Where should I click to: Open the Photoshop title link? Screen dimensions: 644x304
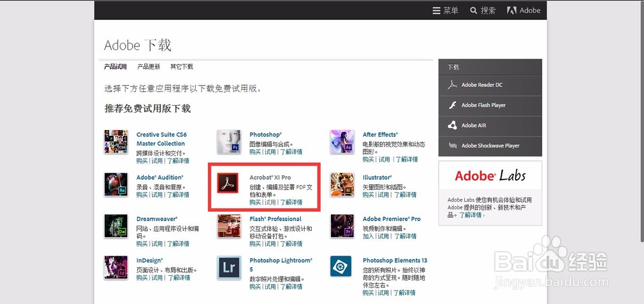[x=266, y=135]
